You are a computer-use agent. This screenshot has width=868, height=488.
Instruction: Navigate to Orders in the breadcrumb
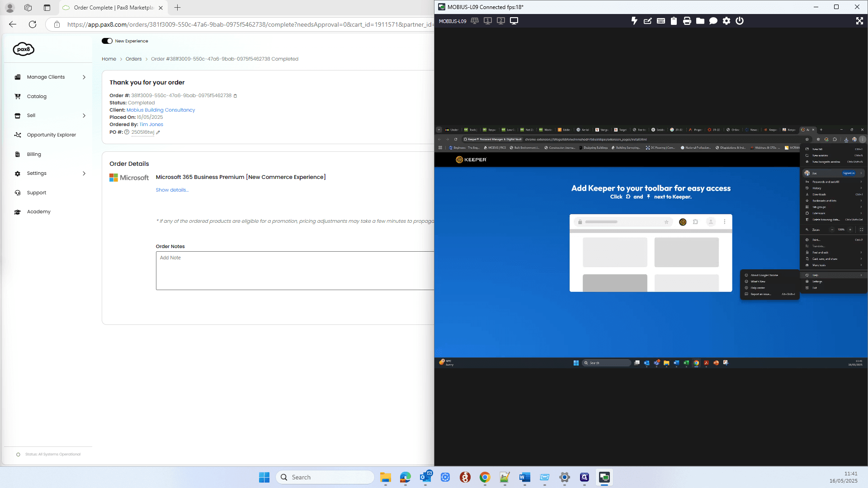(133, 59)
